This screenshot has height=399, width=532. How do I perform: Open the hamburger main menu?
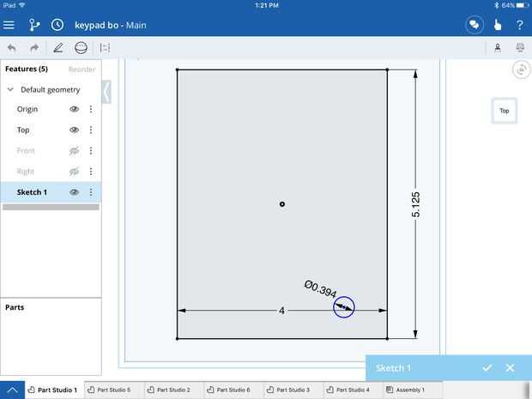9,25
